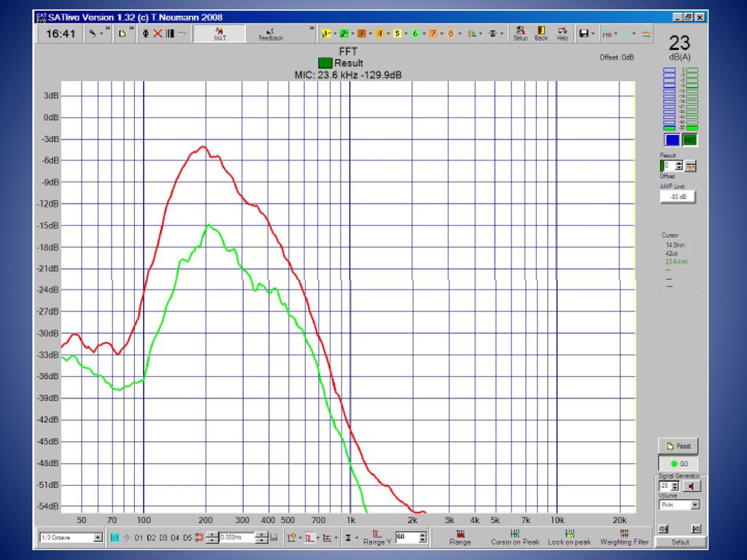Click the 23 dB(A) level readout
Image resolution: width=747 pixels, height=560 pixels.
coord(679,47)
